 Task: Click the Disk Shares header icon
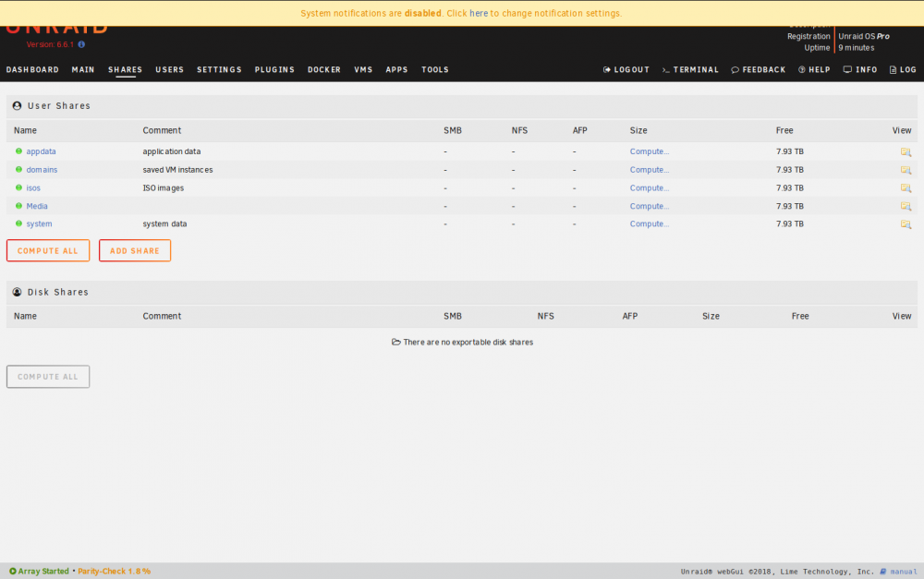(17, 292)
